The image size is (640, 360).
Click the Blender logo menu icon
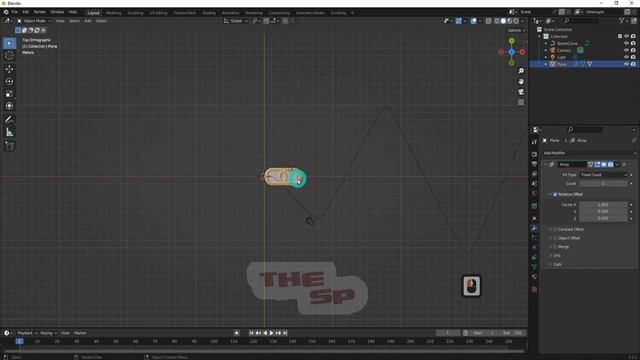(6, 12)
